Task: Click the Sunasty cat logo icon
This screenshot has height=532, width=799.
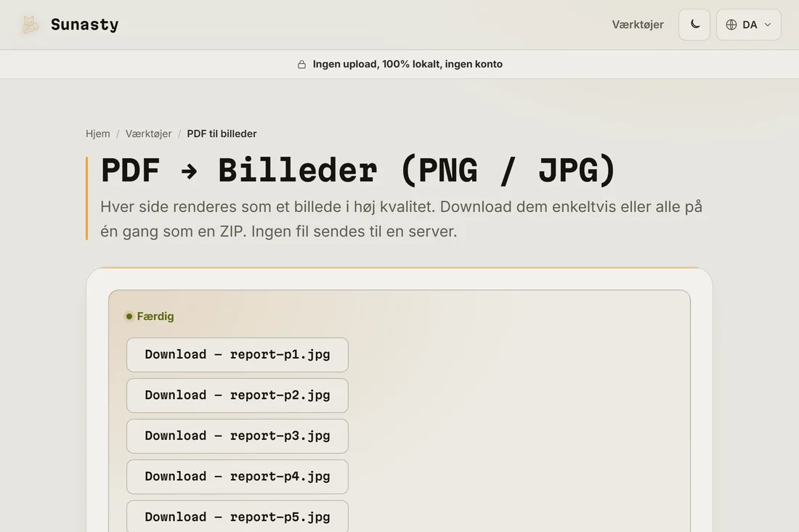Action: point(30,25)
